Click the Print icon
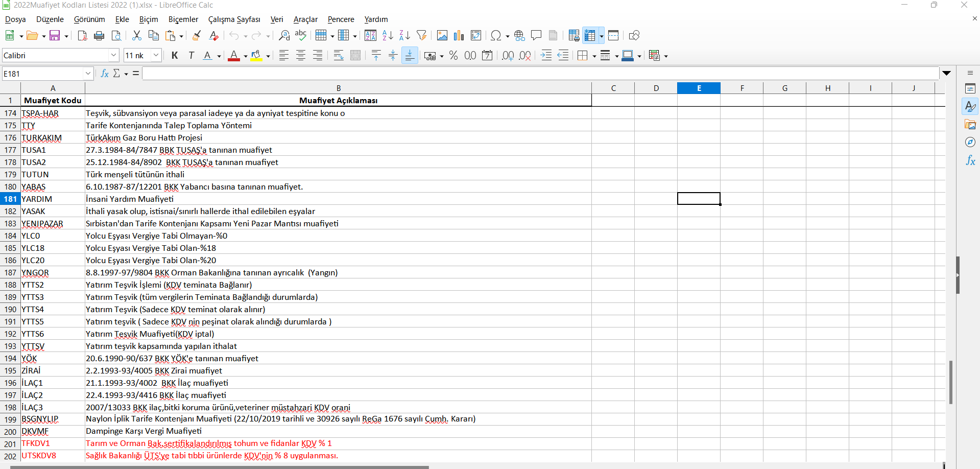The height and width of the screenshot is (469, 980). point(99,35)
